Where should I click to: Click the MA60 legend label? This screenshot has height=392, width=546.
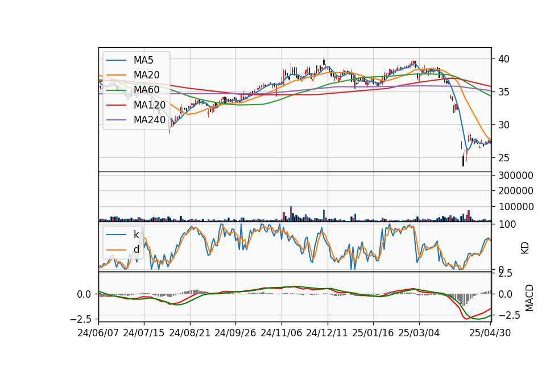(146, 90)
